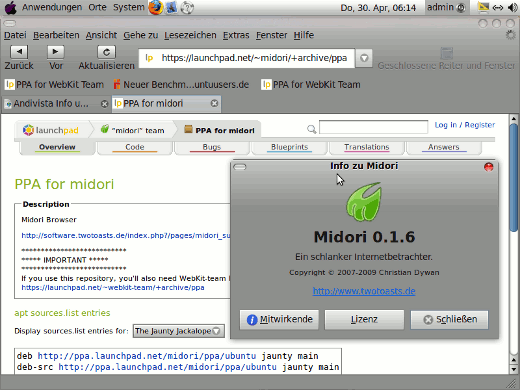The image size is (520, 390).
Task: Click the scrollbar down arrow
Action: click(514, 369)
